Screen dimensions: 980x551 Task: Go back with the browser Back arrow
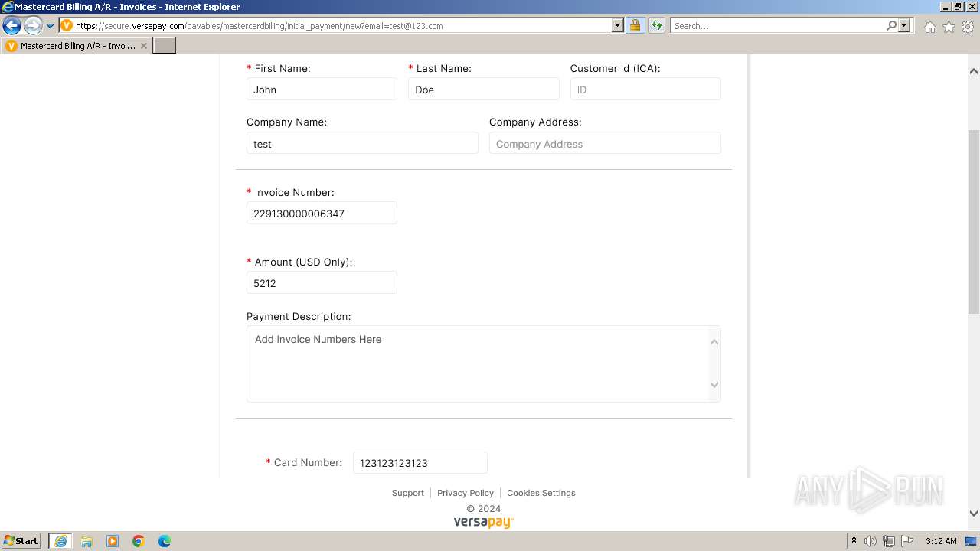(x=11, y=25)
